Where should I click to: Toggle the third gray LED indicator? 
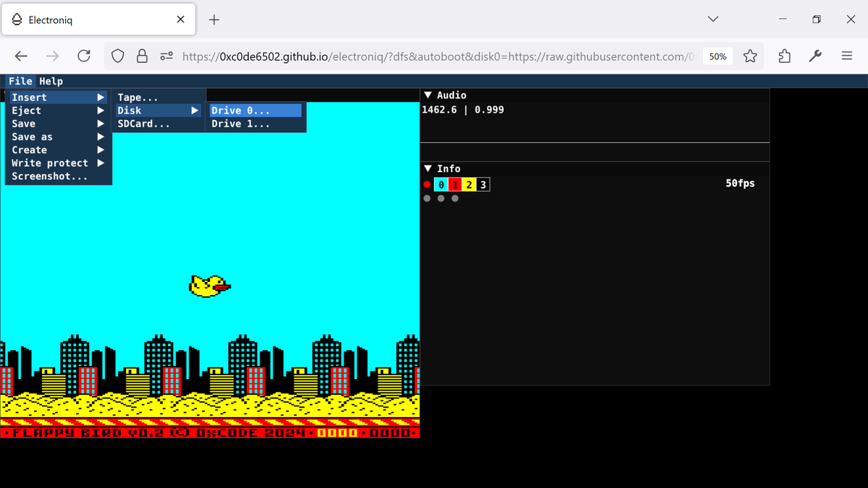coord(455,198)
